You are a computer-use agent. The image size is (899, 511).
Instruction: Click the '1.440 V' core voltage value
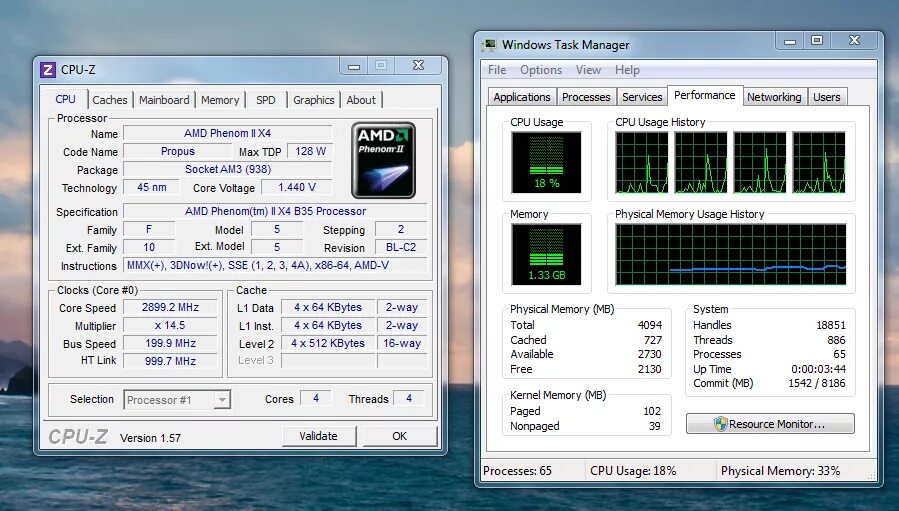[x=296, y=187]
